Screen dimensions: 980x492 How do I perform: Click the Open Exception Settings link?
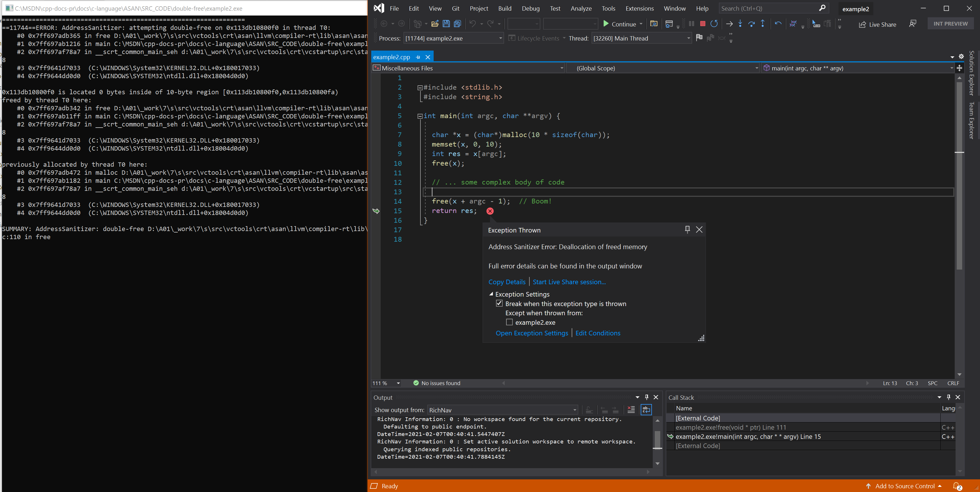click(531, 333)
